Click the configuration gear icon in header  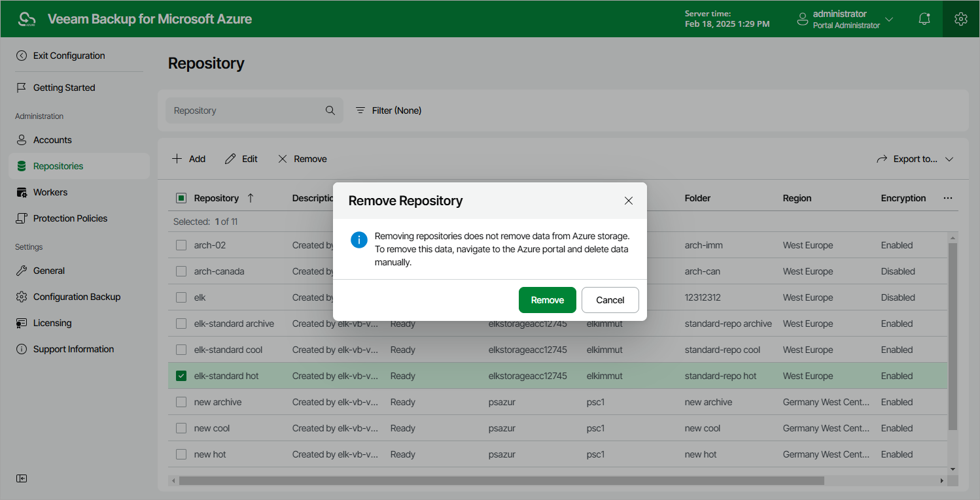961,19
